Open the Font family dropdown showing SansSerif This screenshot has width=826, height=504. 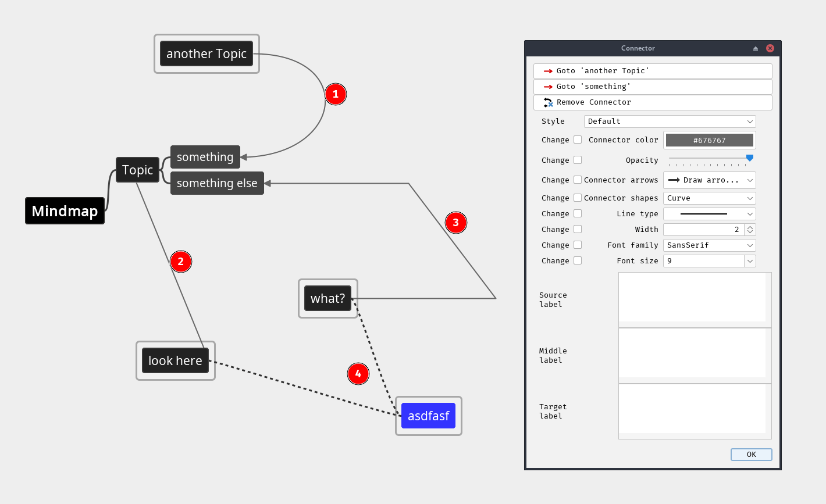(x=709, y=245)
